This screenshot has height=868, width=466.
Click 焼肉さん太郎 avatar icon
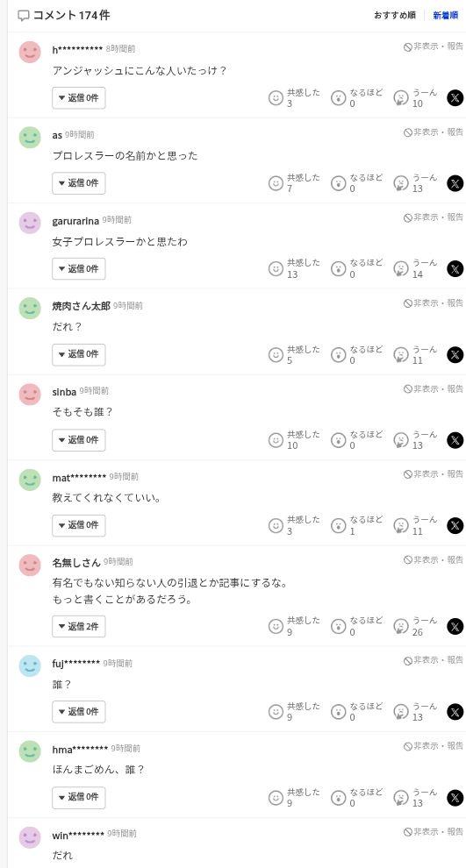point(30,309)
